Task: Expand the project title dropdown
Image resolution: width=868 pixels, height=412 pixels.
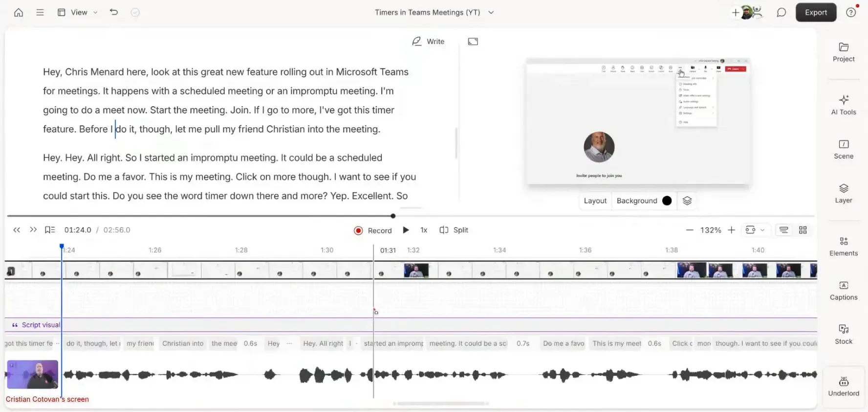Action: click(491, 12)
